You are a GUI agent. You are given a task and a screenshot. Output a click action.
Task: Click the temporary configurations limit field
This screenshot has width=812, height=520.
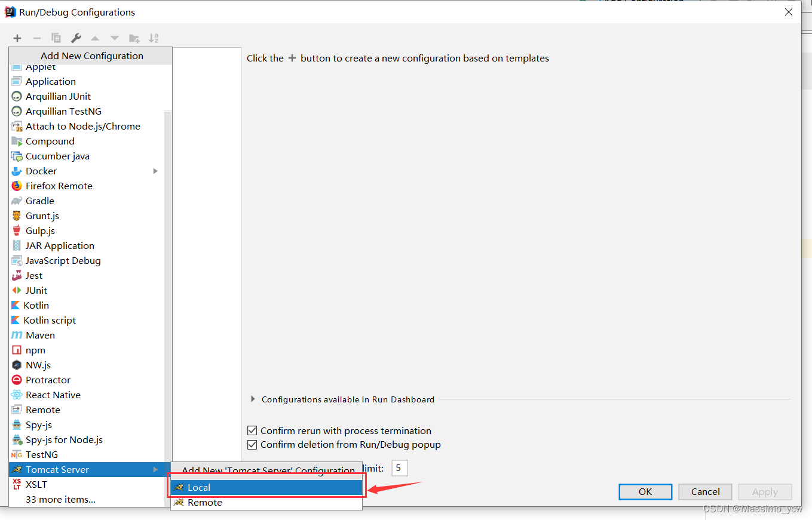[399, 468]
